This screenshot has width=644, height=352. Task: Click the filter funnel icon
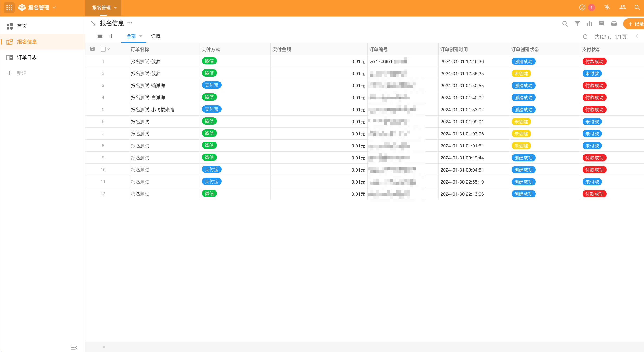point(577,23)
